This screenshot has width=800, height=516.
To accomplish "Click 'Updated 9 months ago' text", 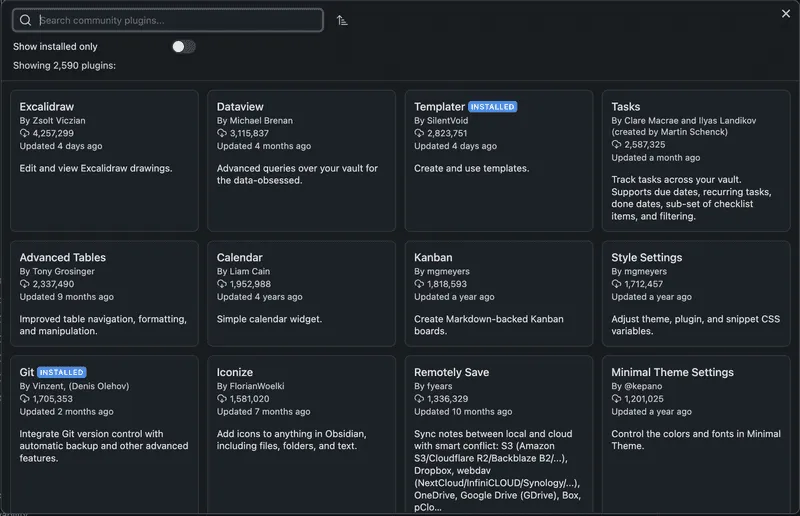I will 67,297.
